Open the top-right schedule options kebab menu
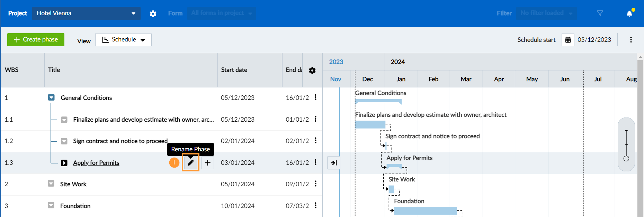The height and width of the screenshot is (217, 644). coord(631,40)
